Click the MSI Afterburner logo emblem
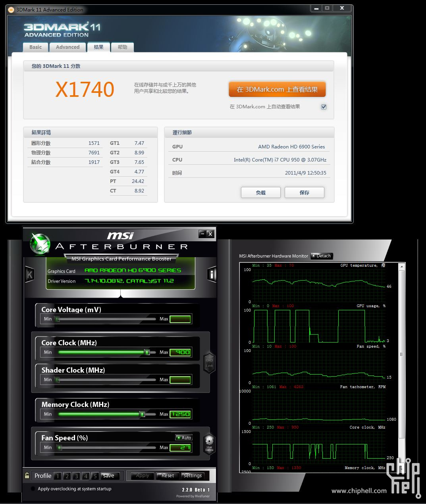The width and height of the screenshot is (426, 504). coord(40,243)
